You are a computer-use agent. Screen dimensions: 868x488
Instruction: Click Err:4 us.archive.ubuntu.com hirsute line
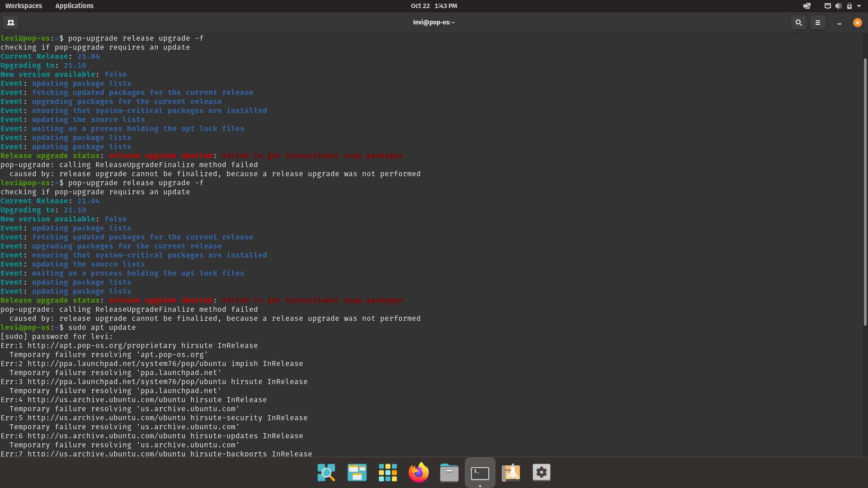point(134,400)
